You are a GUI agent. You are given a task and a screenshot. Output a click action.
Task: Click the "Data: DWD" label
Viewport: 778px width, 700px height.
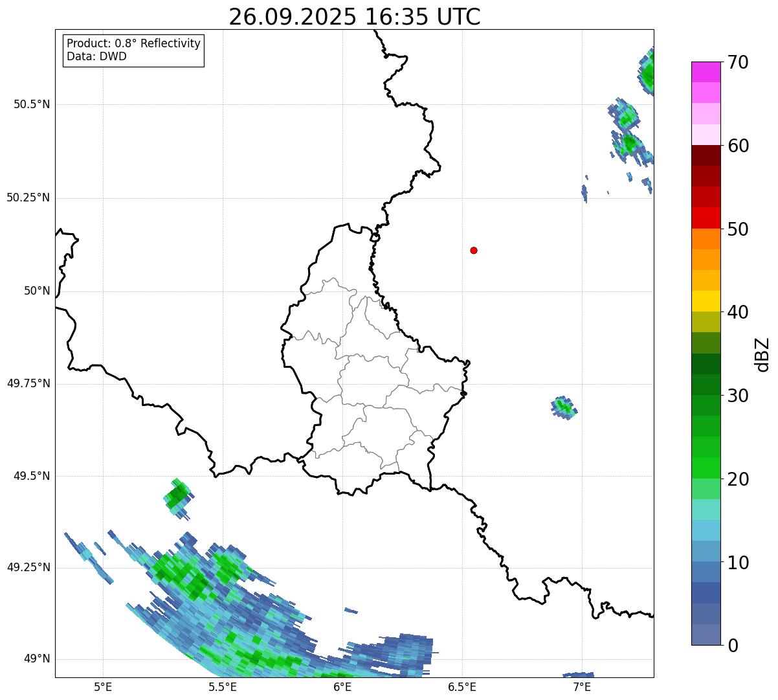96,56
